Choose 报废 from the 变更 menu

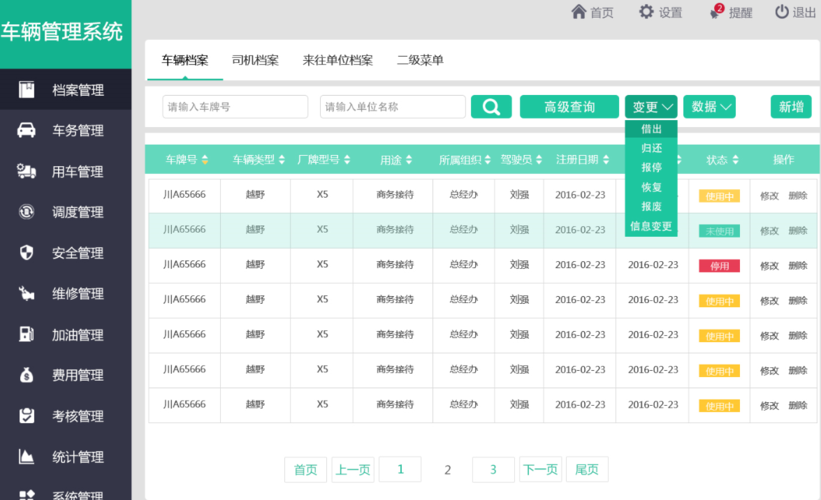tap(651, 206)
